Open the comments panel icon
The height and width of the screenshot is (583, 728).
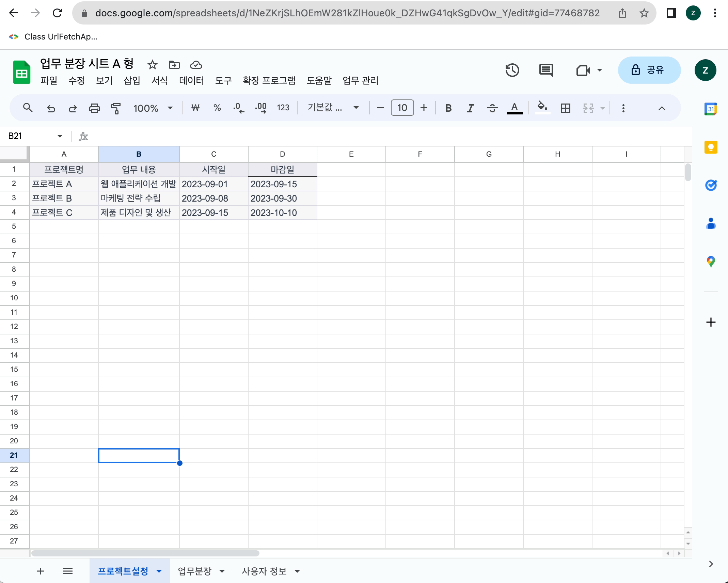tap(546, 70)
